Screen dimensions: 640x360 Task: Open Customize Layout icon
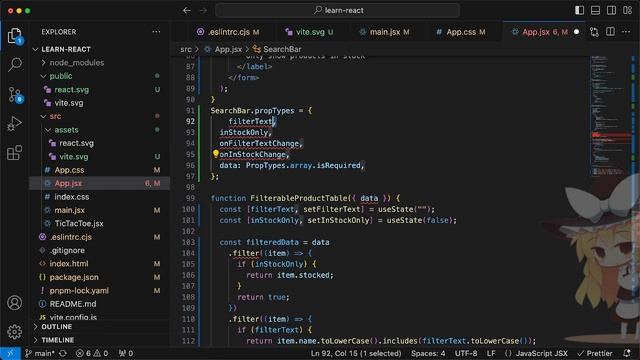click(x=627, y=10)
